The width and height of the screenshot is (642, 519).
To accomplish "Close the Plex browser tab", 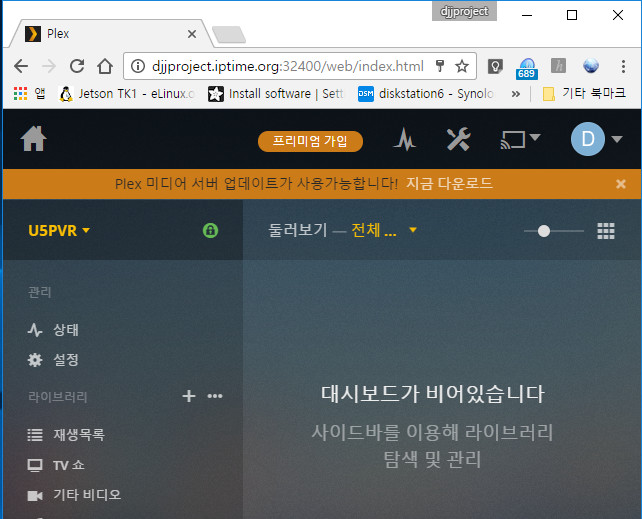I will pos(192,34).
